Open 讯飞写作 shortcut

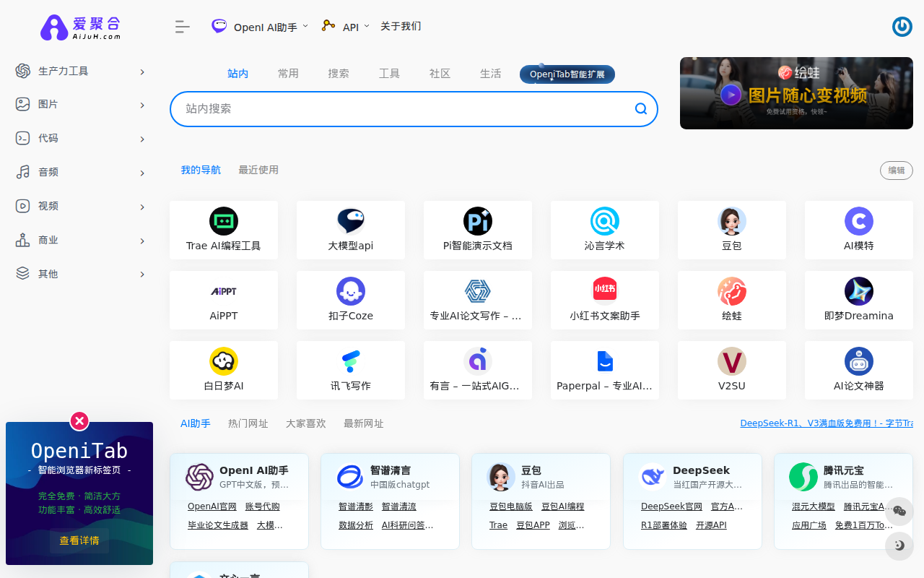351,370
